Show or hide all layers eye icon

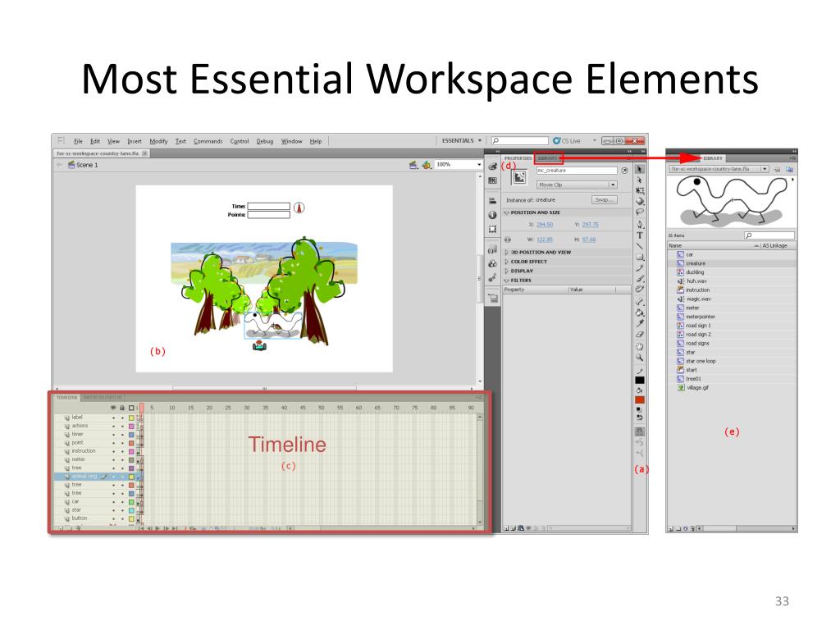click(113, 409)
